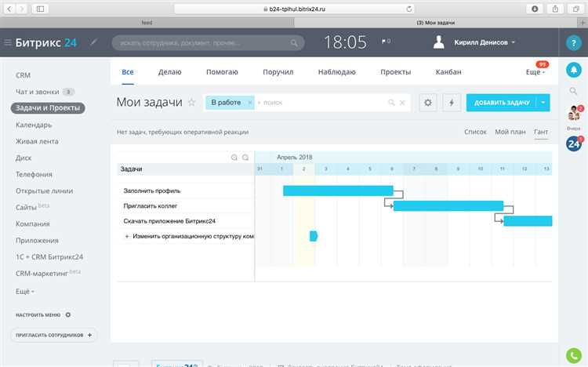The image size is (588, 367).
Task: Open the help question mark button
Action: (573, 43)
